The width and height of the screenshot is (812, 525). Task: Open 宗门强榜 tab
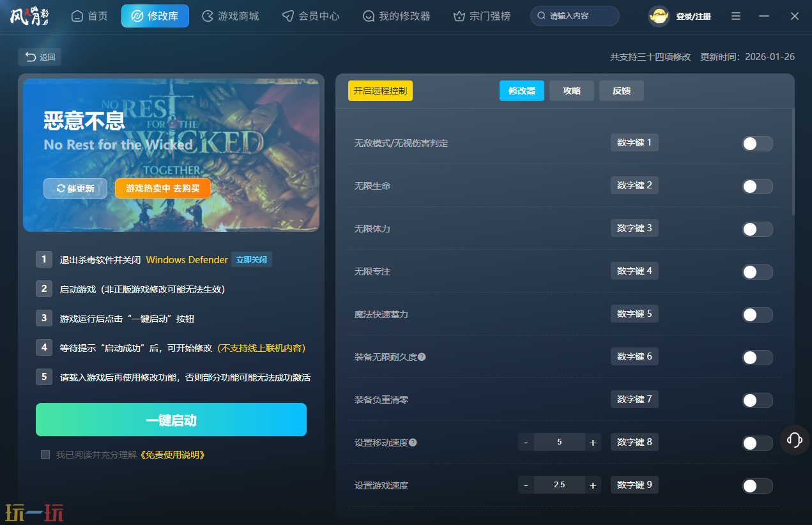(x=482, y=16)
